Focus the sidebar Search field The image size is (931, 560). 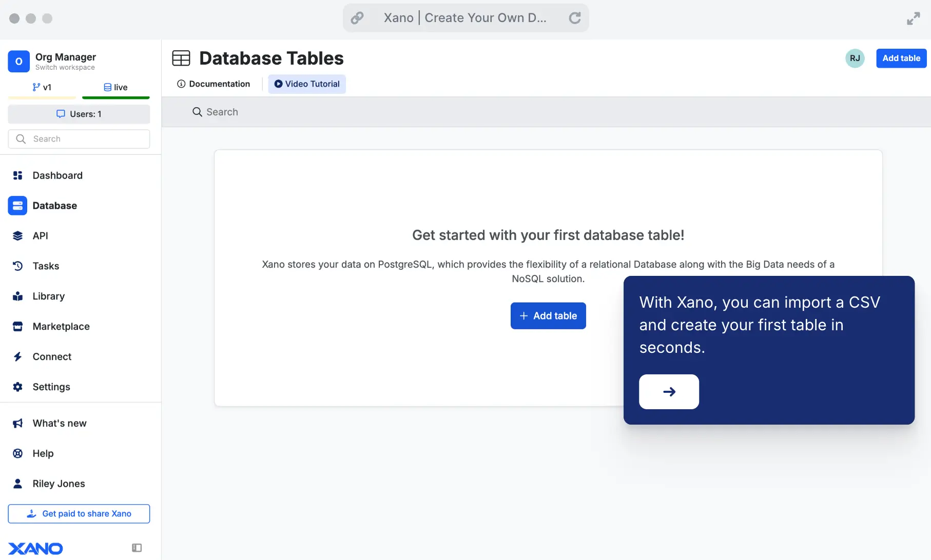click(79, 139)
